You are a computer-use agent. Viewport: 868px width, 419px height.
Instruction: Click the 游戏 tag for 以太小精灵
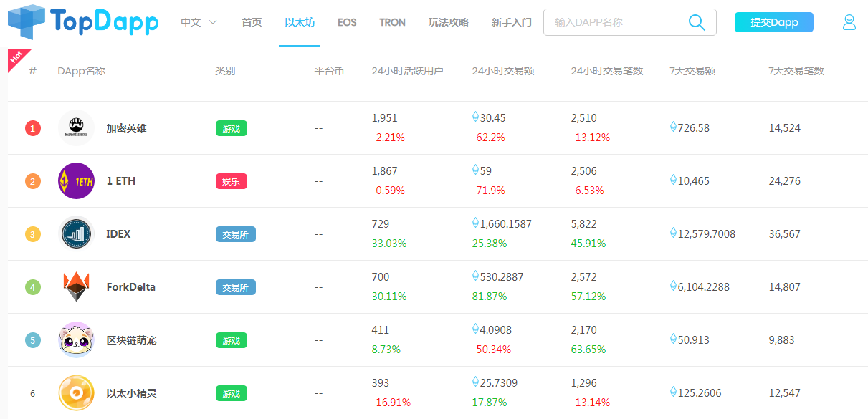pos(231,393)
